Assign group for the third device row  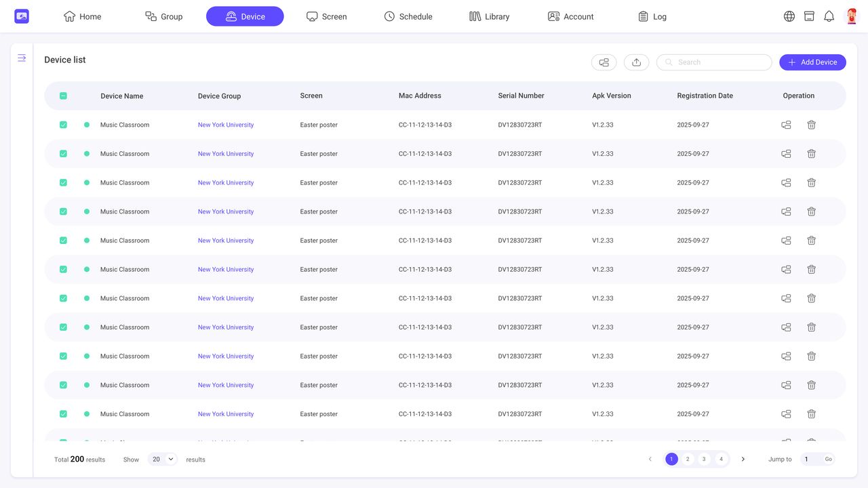click(786, 182)
